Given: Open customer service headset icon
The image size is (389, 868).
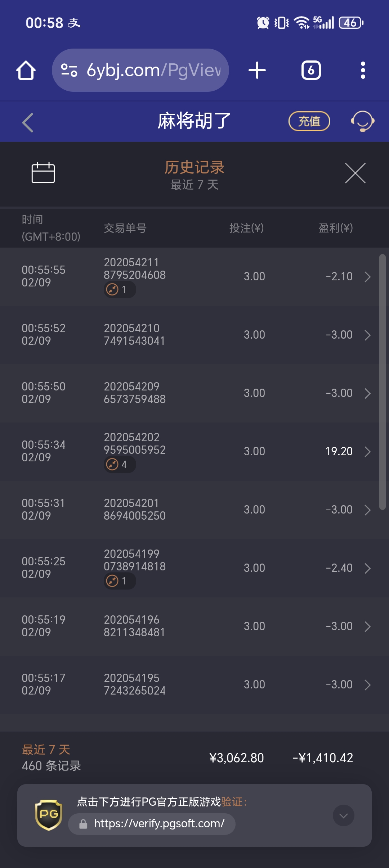Looking at the screenshot, I should (362, 121).
